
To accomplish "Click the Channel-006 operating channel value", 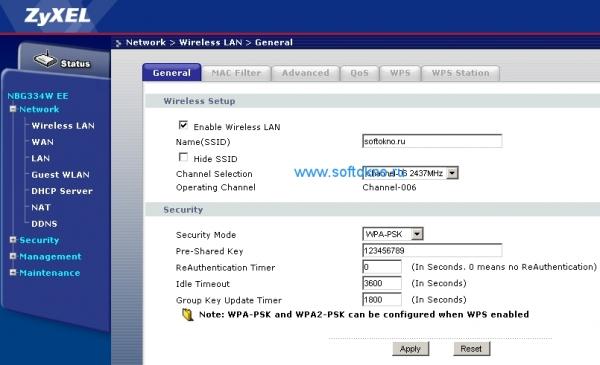I will pos(389,187).
